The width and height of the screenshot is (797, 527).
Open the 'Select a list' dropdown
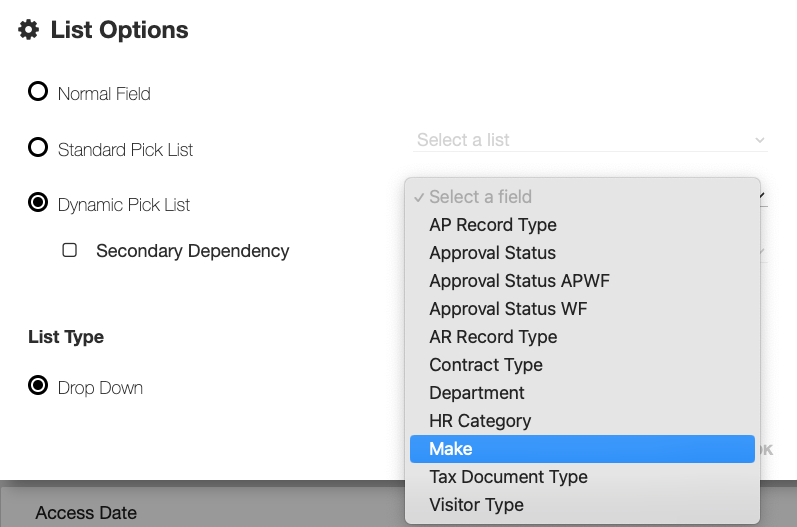pos(580,140)
